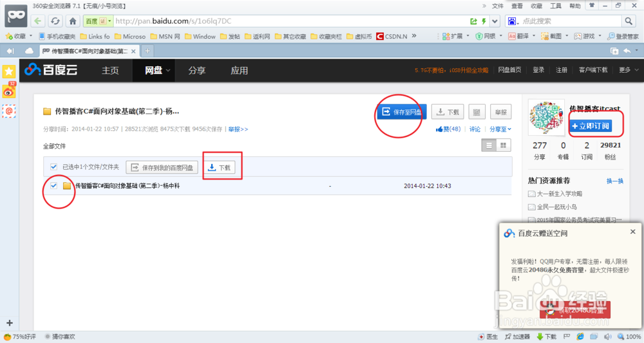Image resolution: width=644 pixels, height=343 pixels.
Task: Go back with the browser back arrow
Action: click(38, 21)
